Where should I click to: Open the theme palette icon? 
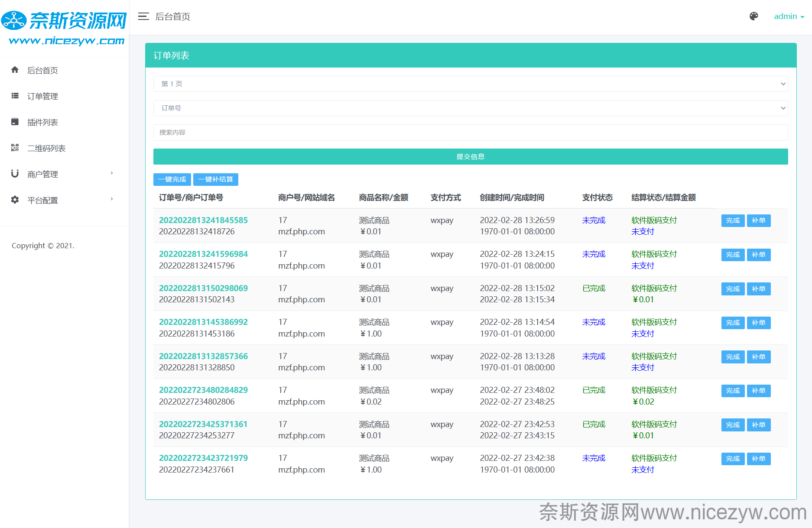pyautogui.click(x=754, y=16)
